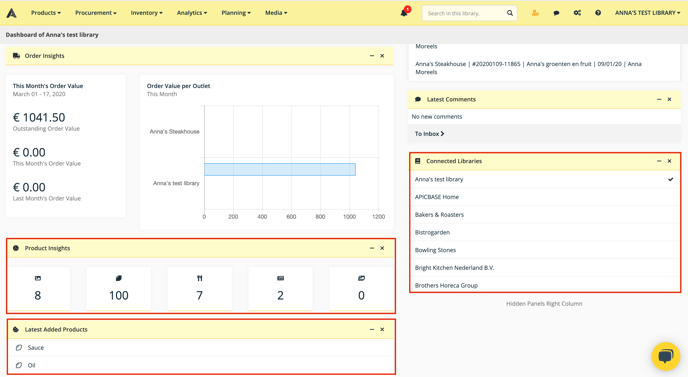Switch to Bright Kitchen Nederland B.V. library

544,267
